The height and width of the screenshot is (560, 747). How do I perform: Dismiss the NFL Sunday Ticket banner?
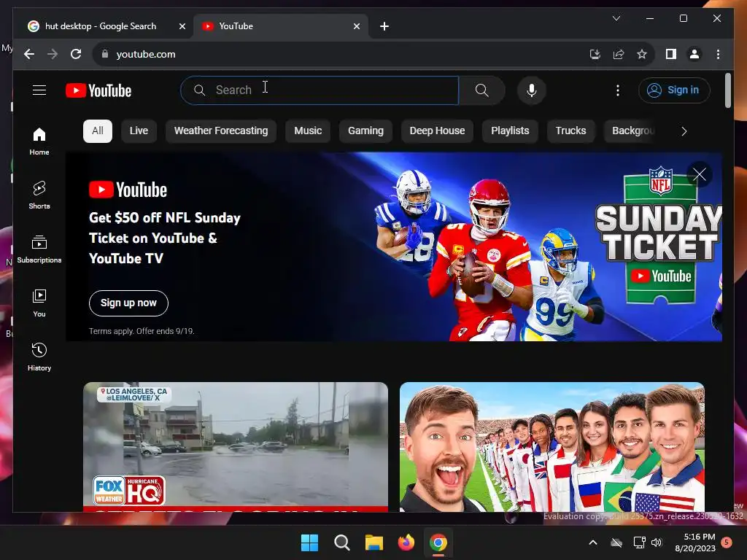point(700,174)
